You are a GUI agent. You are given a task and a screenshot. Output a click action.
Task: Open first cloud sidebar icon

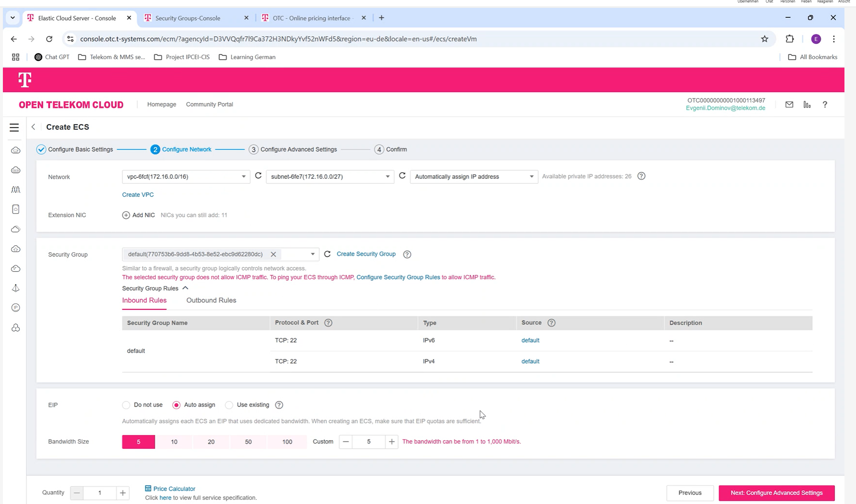click(x=16, y=150)
